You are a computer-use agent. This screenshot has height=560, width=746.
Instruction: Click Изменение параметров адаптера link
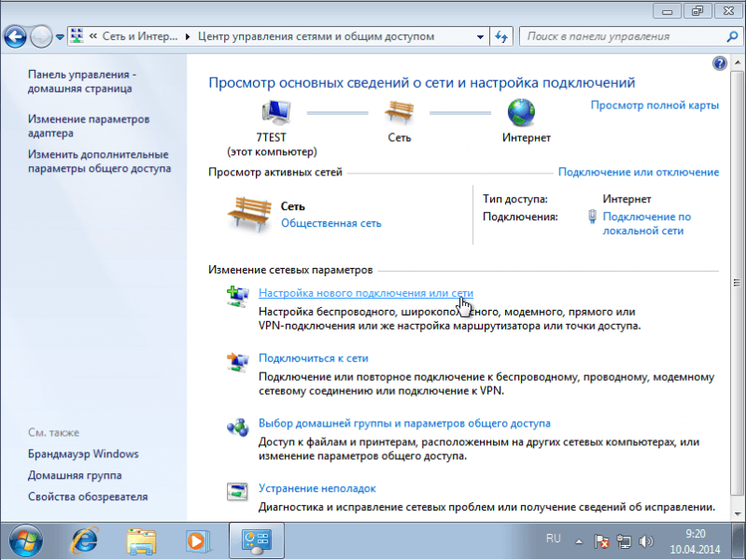(x=88, y=126)
